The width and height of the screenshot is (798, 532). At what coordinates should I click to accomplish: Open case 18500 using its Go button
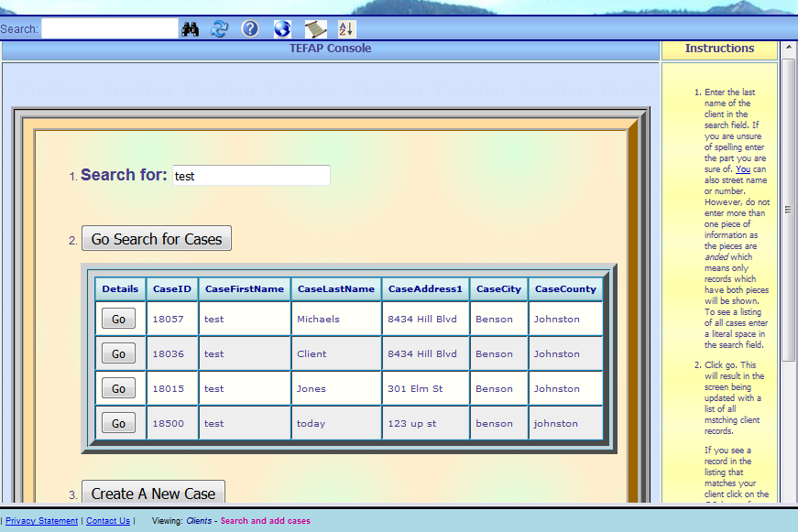118,423
